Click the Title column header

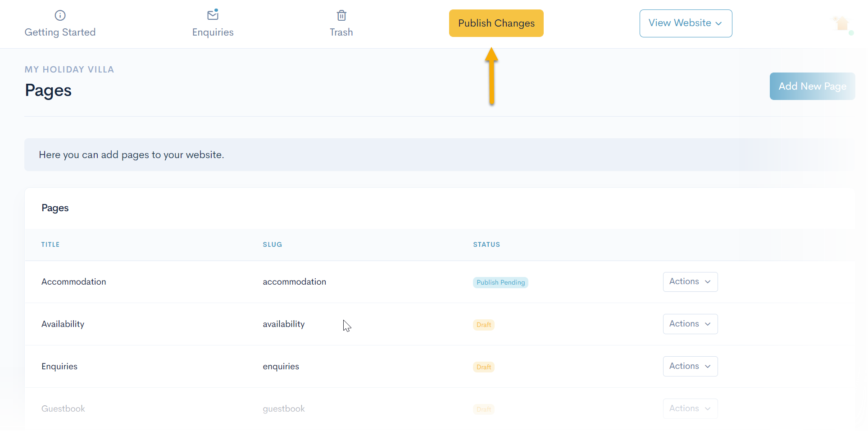[50, 245]
